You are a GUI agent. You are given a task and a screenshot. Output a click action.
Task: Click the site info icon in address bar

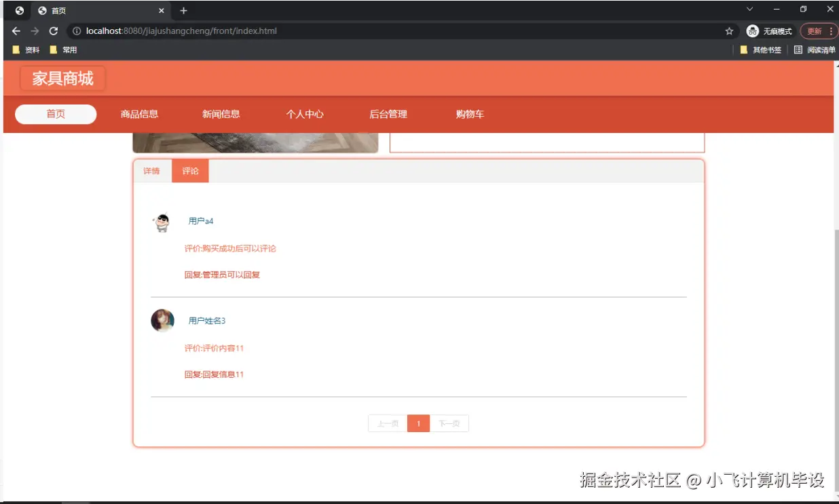[x=77, y=31]
